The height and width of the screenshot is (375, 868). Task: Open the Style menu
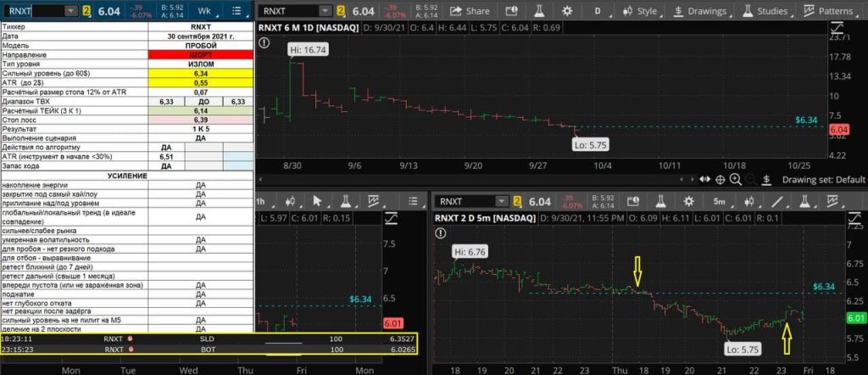click(x=640, y=10)
